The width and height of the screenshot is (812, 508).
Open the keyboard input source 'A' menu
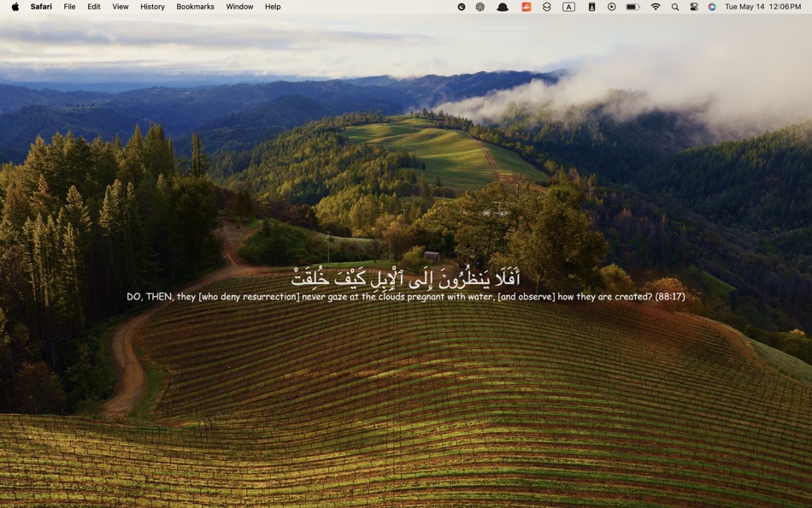coord(568,7)
